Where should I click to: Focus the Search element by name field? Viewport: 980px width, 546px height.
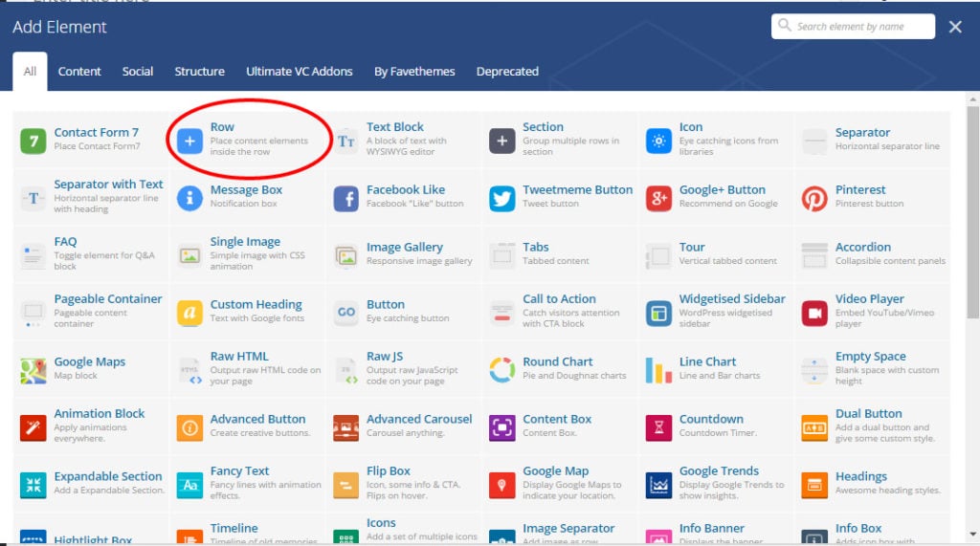tap(853, 26)
